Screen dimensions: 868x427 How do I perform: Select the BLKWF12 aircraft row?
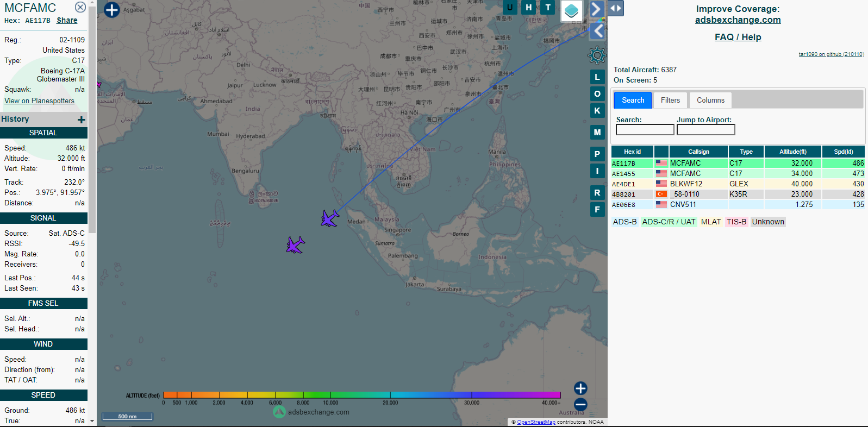click(738, 184)
